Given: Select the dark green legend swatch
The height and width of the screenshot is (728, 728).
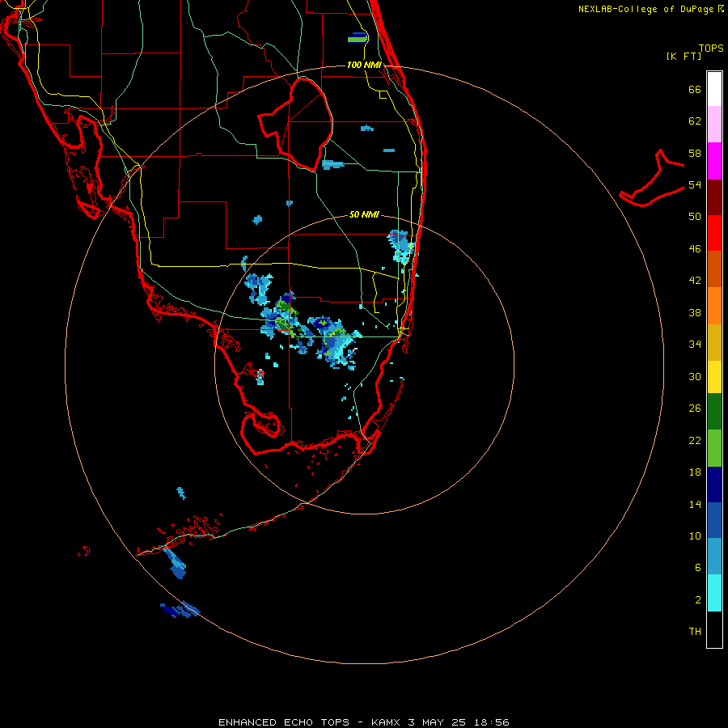Looking at the screenshot, I should [x=714, y=412].
